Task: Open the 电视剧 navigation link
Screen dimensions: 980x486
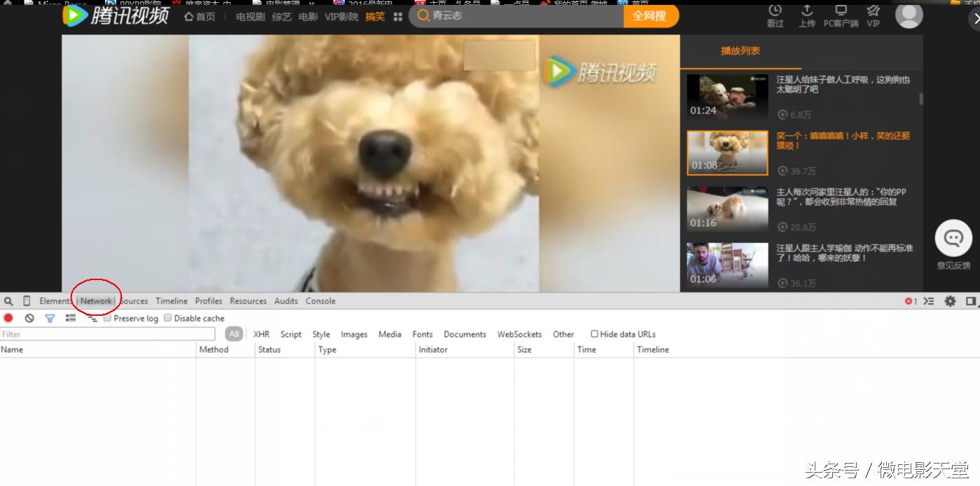Action: tap(250, 16)
